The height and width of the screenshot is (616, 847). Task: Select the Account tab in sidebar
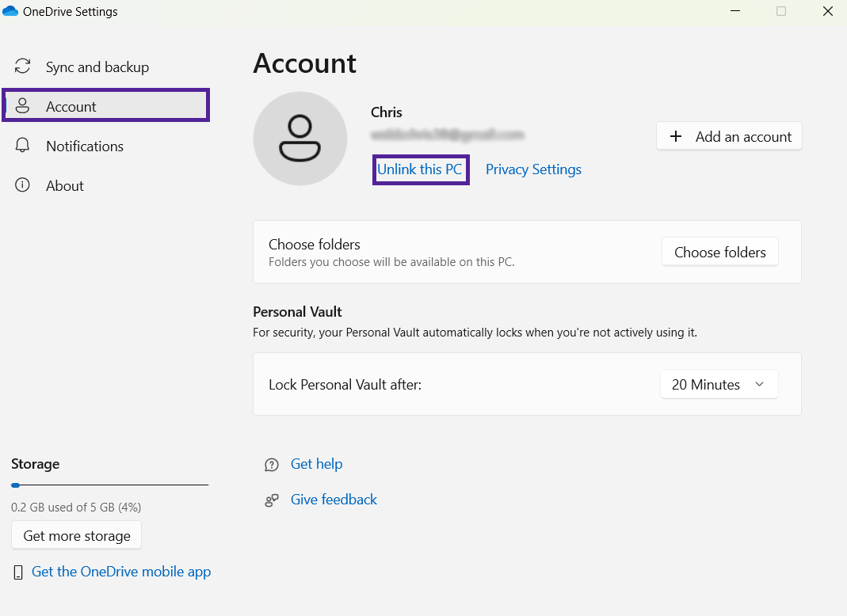(x=105, y=105)
